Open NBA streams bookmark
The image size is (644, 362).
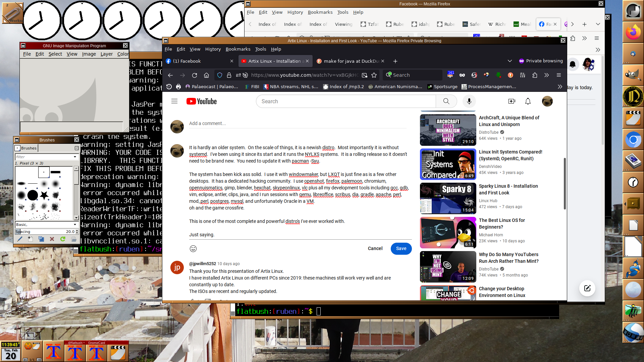pos(291,86)
